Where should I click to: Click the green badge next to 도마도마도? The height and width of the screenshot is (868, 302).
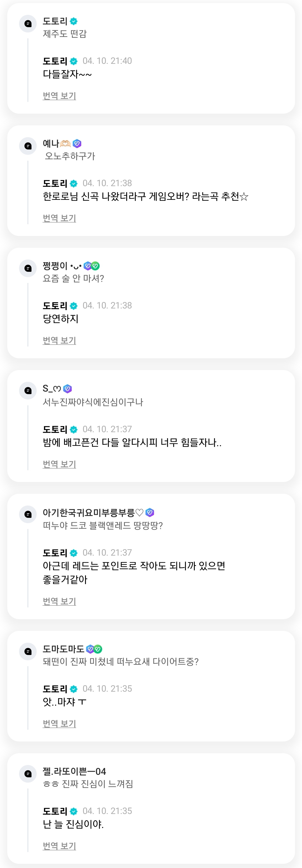(x=98, y=649)
